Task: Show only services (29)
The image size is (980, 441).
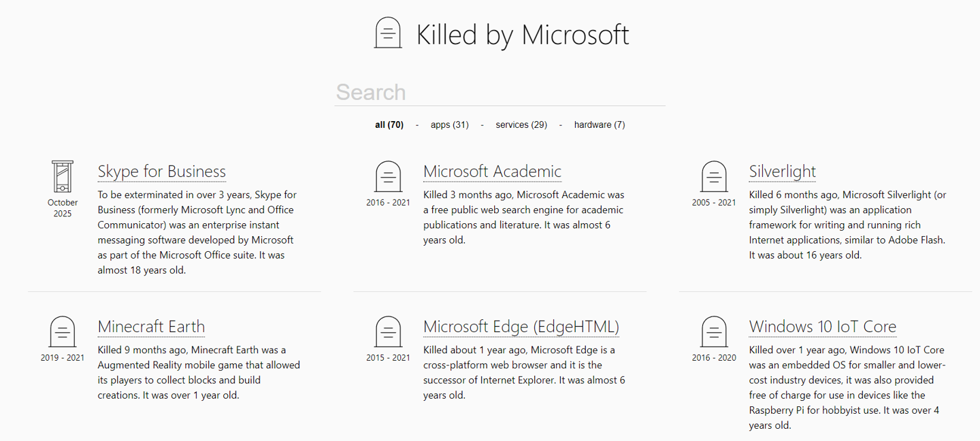Action: (521, 125)
